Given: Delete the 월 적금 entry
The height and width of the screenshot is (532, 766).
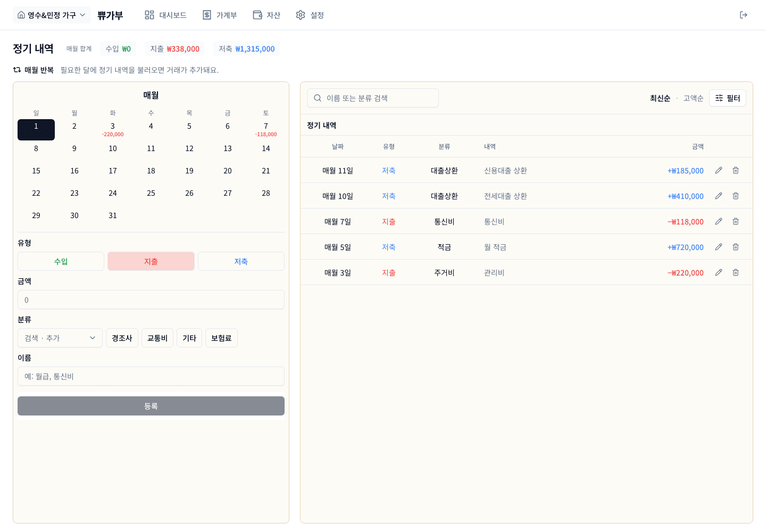Looking at the screenshot, I should pyautogui.click(x=736, y=247).
